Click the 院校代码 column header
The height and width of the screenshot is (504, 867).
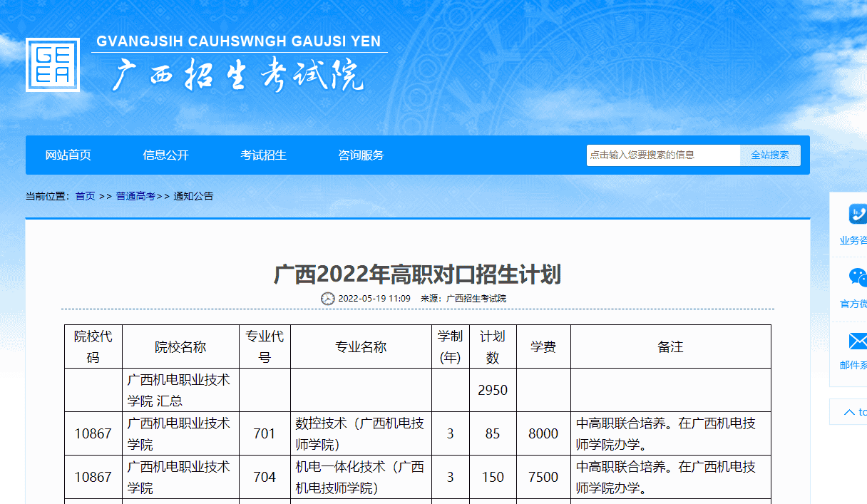tap(93, 346)
